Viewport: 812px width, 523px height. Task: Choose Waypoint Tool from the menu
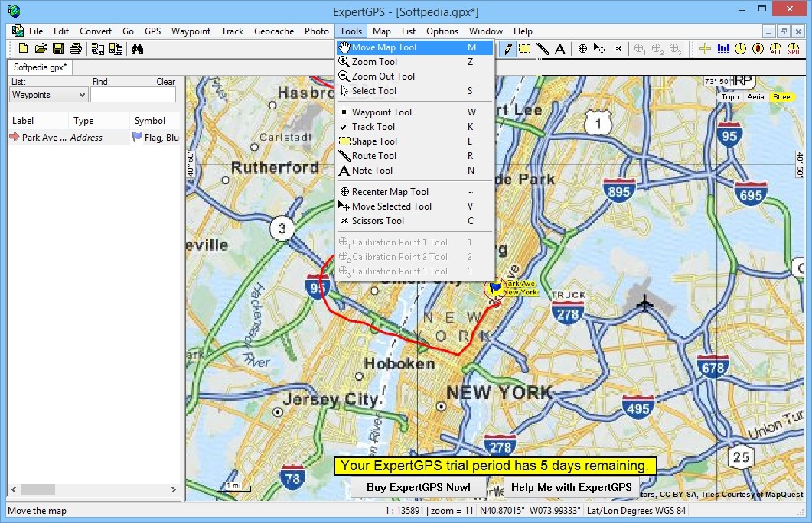(x=414, y=112)
